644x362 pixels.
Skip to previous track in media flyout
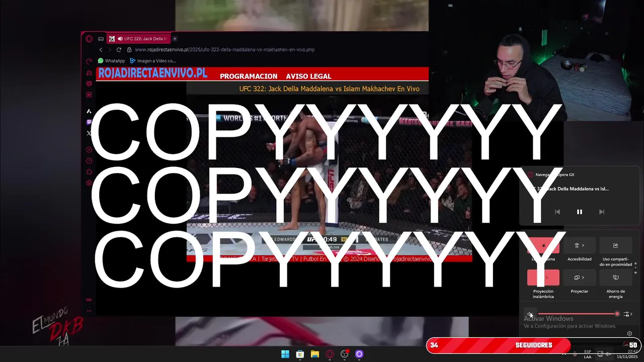(557, 212)
